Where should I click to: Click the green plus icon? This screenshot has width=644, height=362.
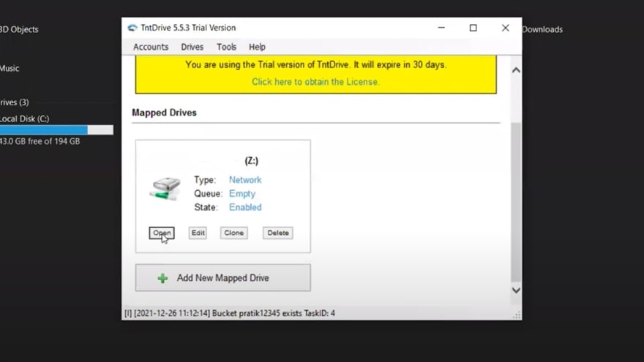[x=162, y=279]
